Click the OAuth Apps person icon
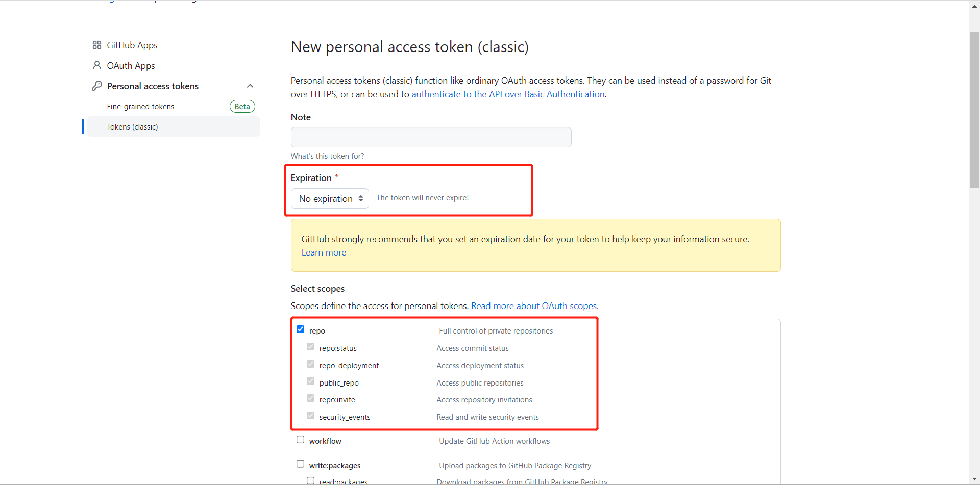Image resolution: width=980 pixels, height=485 pixels. 97,65
